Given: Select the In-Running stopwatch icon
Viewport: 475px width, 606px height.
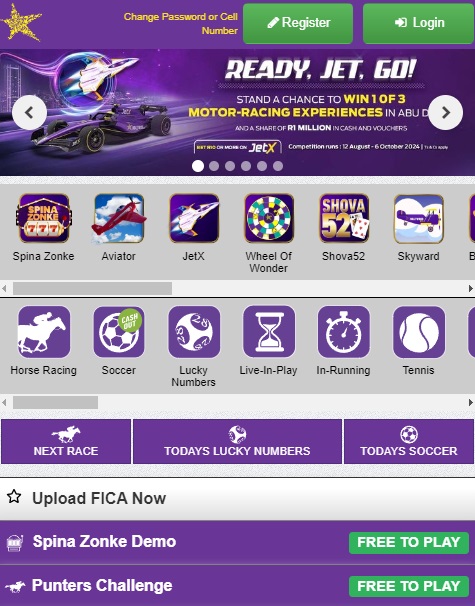Looking at the screenshot, I should (x=344, y=332).
